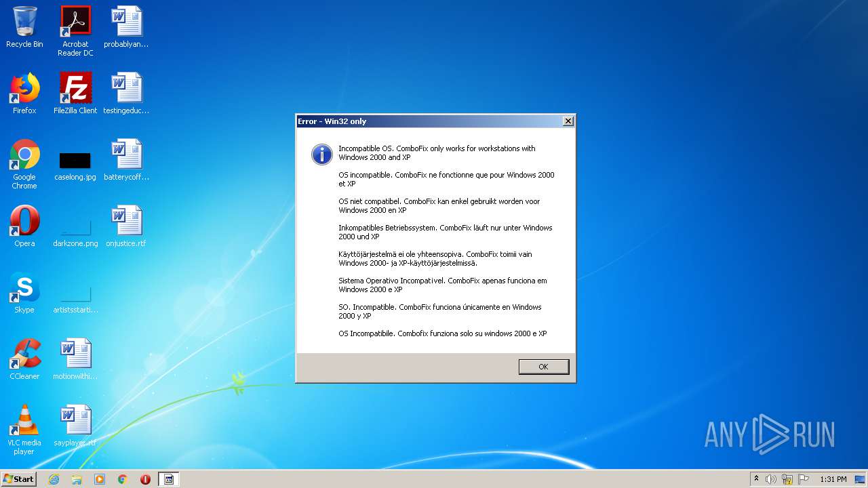
Task: Close the Error - Win32 only dialog
Action: (x=568, y=121)
